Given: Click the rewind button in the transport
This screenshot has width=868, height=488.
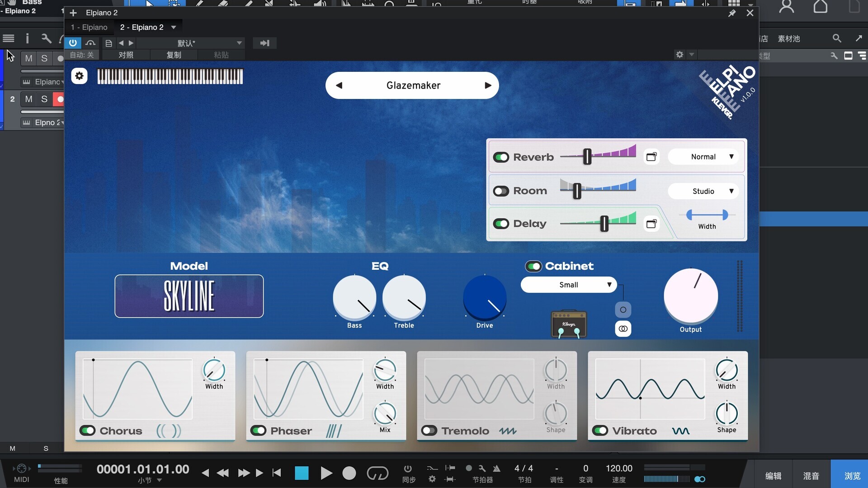Looking at the screenshot, I should coord(222,473).
